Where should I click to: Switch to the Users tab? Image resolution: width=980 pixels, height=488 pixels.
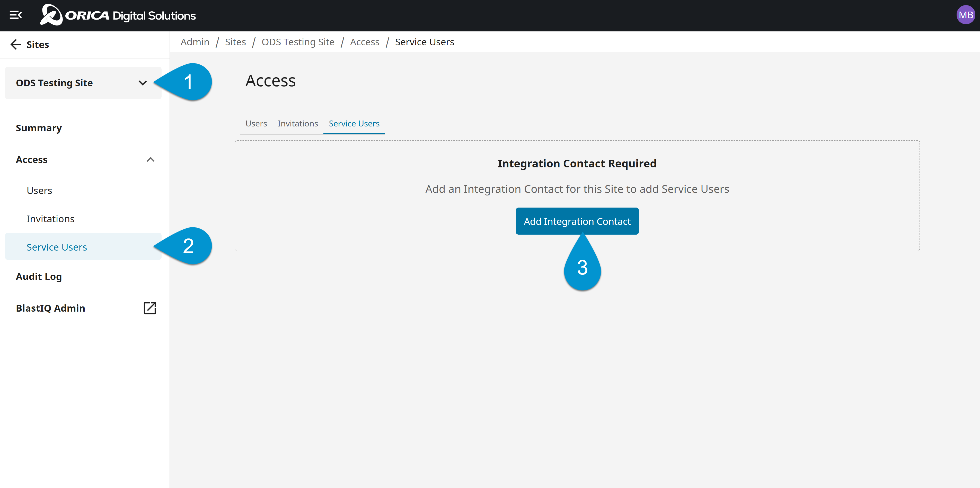(256, 123)
